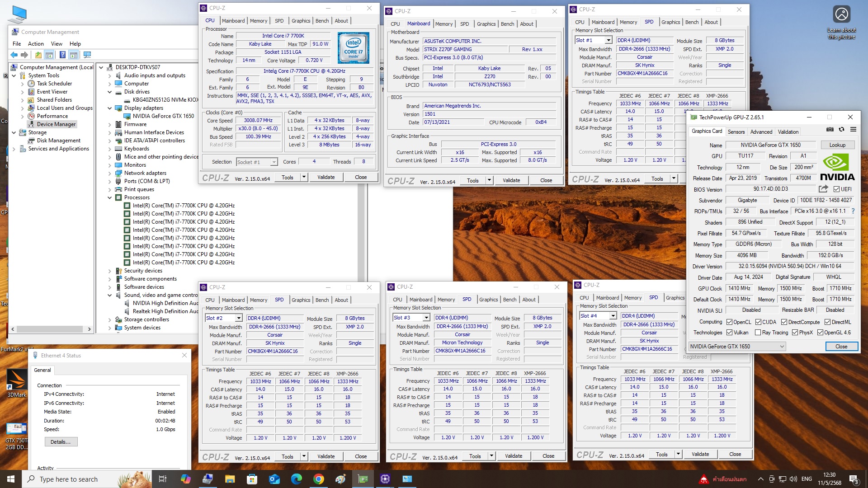This screenshot has height=488, width=868.
Task: Click the Close button in GPU-Z
Action: point(841,347)
